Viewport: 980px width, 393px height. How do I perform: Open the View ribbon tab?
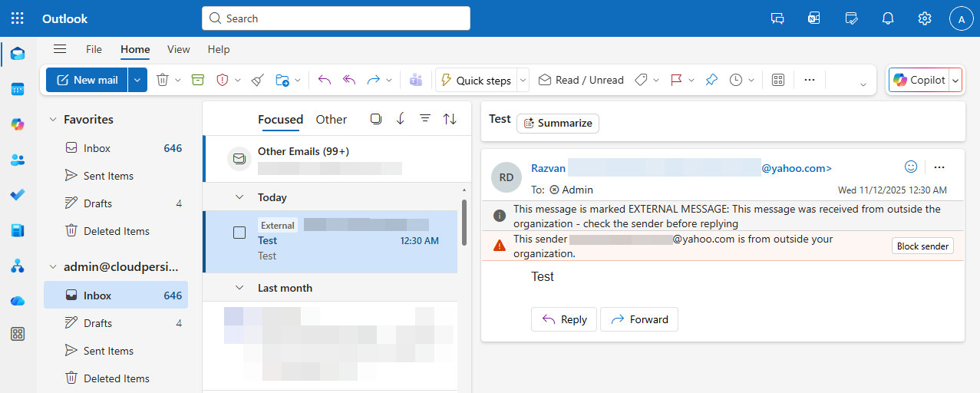click(x=178, y=49)
